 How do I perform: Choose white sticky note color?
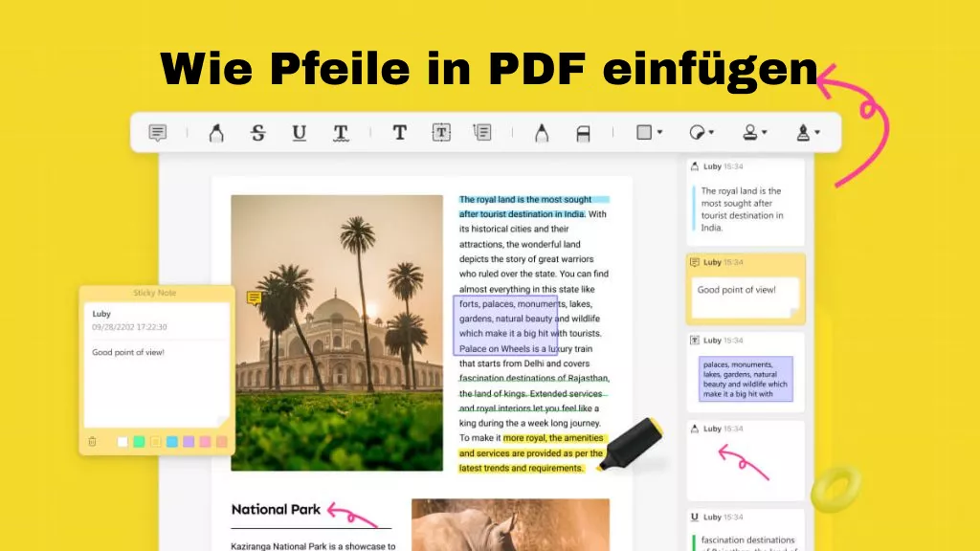[122, 442]
